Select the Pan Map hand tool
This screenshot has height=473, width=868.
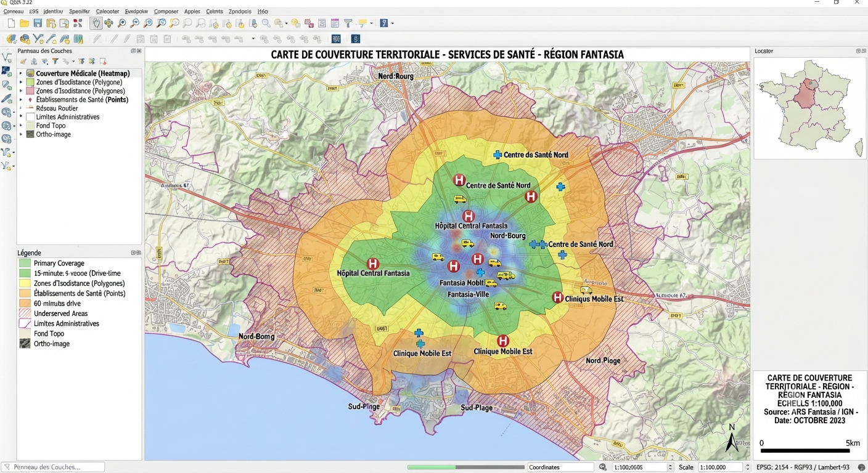pos(96,23)
